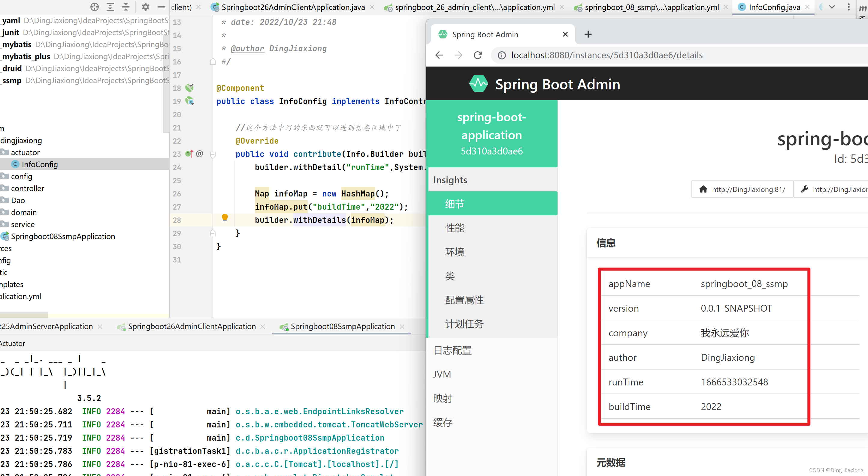Collapse the Insights sidebar section
This screenshot has height=476, width=868.
(493, 180)
